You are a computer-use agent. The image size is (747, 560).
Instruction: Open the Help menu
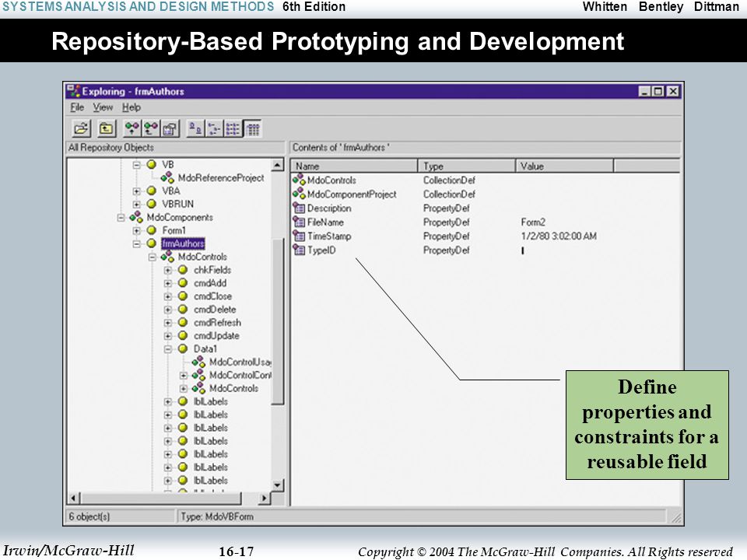point(132,107)
